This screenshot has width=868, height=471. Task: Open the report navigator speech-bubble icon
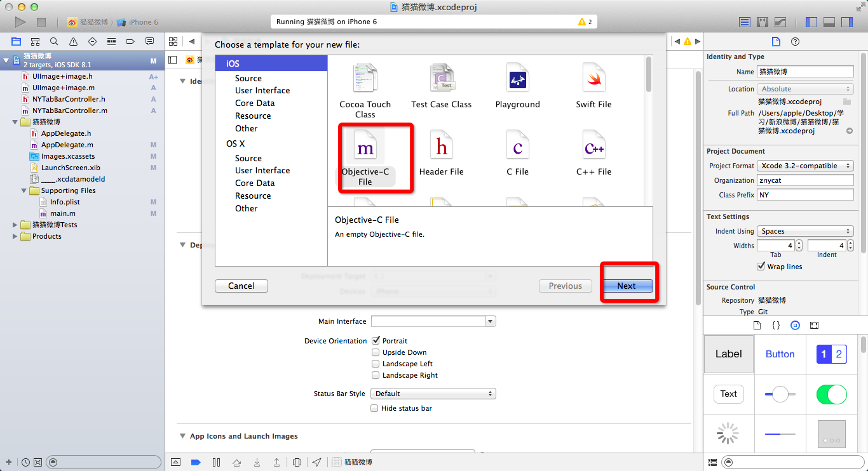click(x=149, y=41)
